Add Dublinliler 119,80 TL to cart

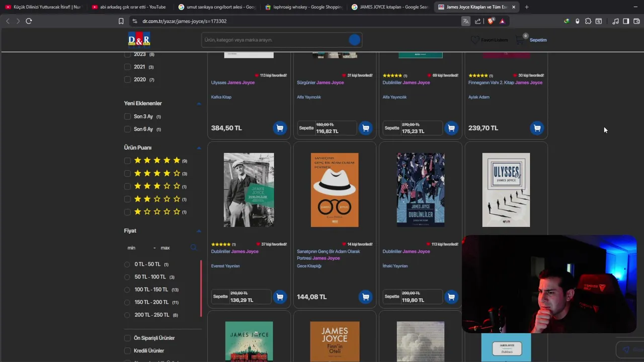pos(451,297)
